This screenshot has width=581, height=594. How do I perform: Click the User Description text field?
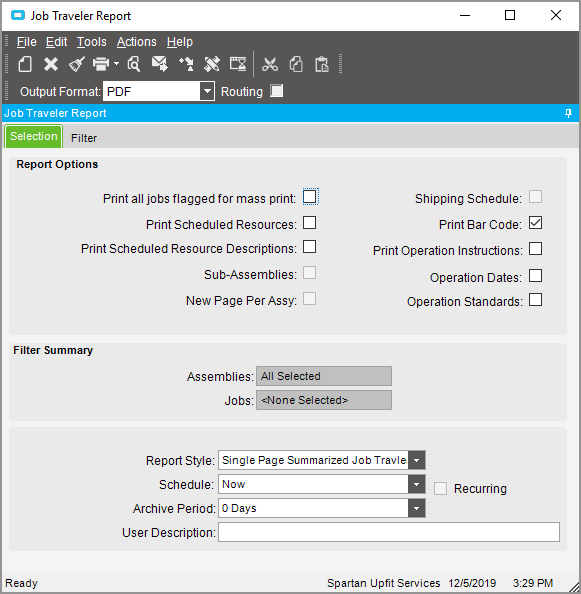tap(389, 532)
